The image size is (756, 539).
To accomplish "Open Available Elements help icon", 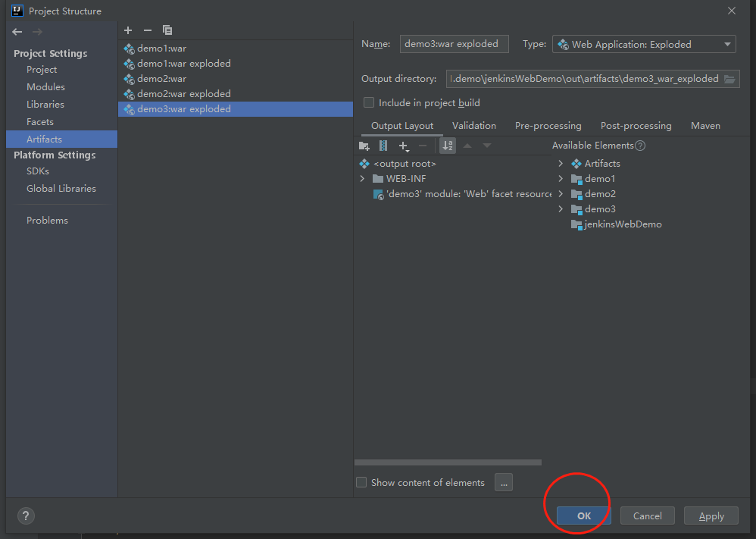I will point(640,146).
